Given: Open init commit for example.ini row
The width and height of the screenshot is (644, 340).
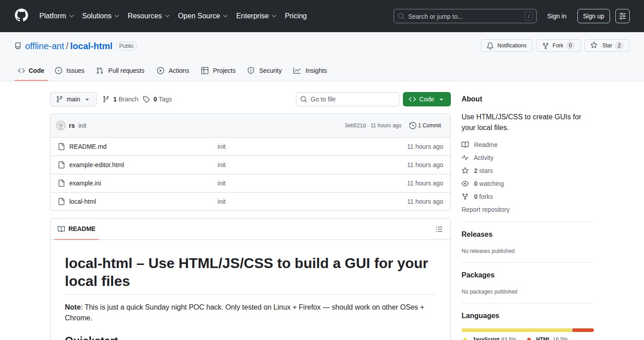Looking at the screenshot, I should (x=222, y=183).
